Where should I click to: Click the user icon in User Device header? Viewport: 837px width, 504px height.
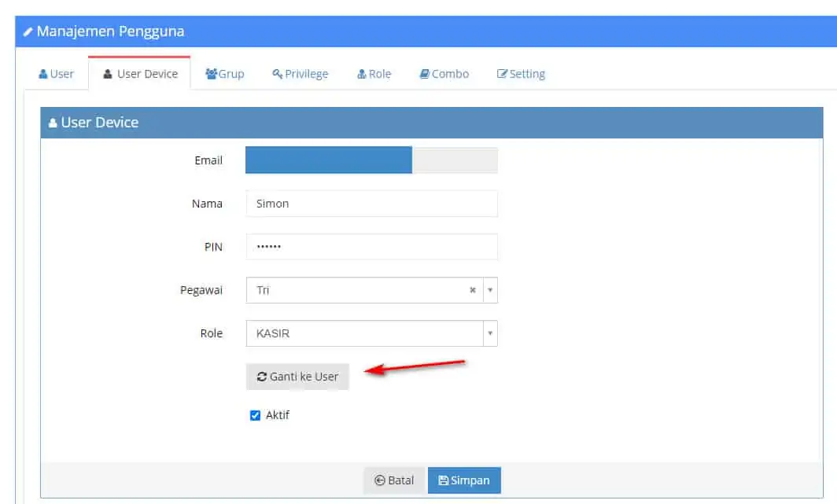[52, 123]
